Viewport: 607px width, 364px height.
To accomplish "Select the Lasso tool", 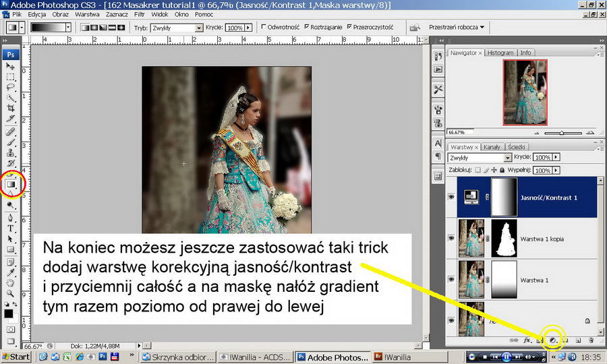I will click(11, 87).
